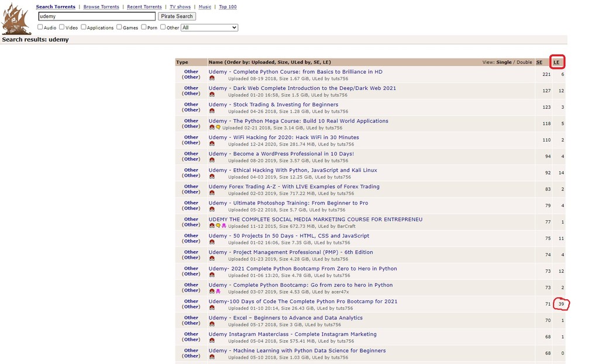Switch results view to Double
The width and height of the screenshot is (599, 364).
524,62
